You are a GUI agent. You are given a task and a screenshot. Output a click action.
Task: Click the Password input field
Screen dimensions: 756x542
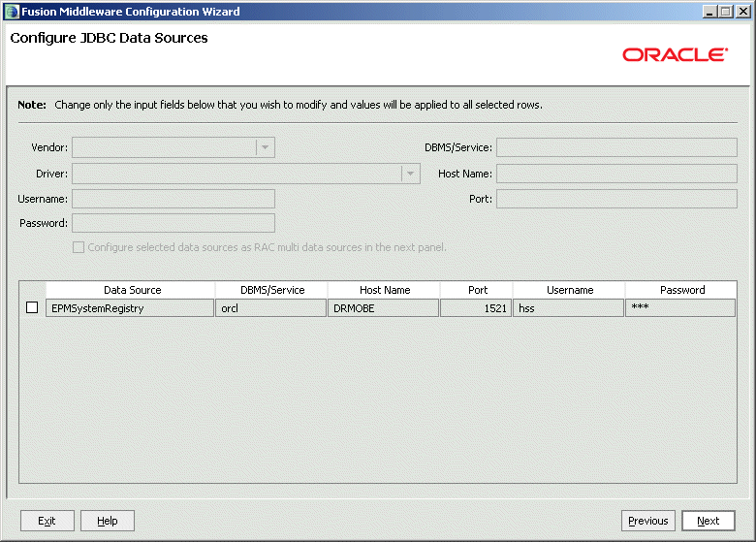(173, 223)
